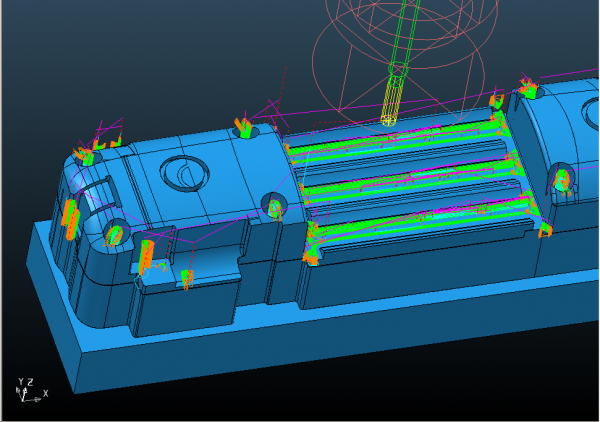Click the green tool shank wireframe
This screenshot has height=422, width=600.
pos(402,40)
